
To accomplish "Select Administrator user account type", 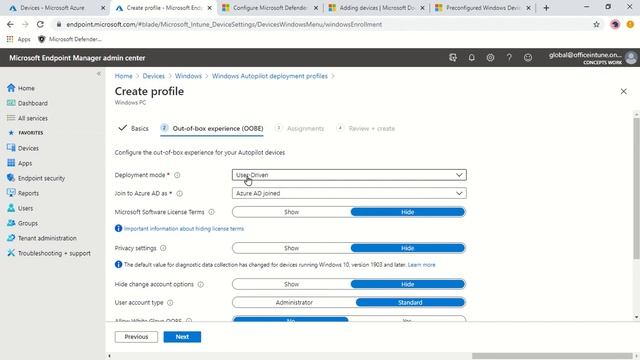I will (x=294, y=302).
